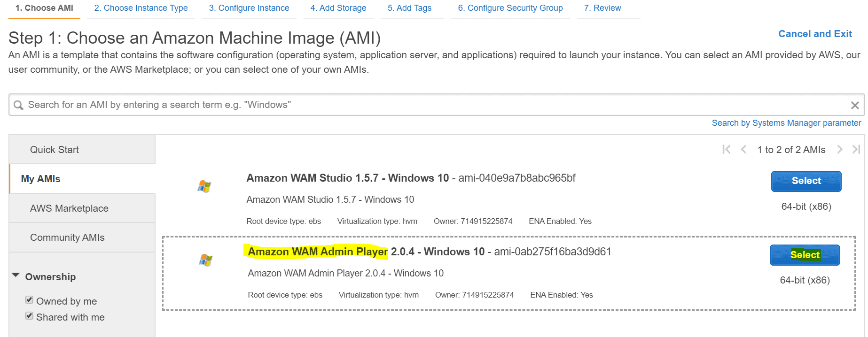The height and width of the screenshot is (337, 868).
Task: Clear the AMI search with X icon
Action: tap(855, 106)
